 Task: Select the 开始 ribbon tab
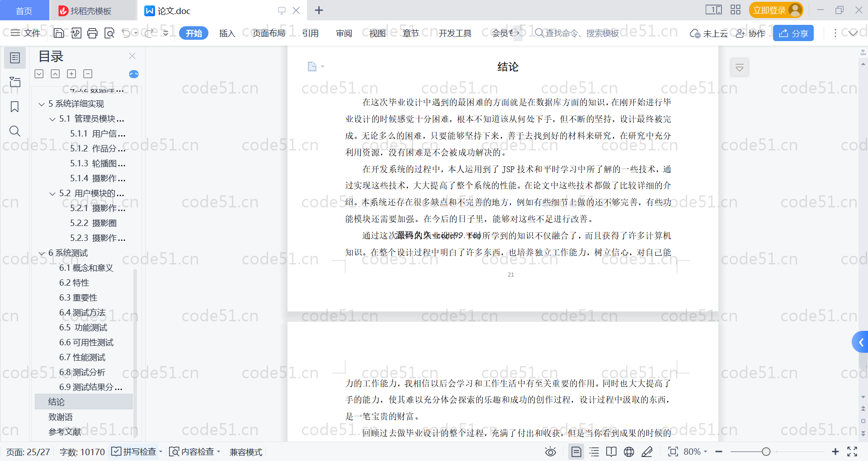pos(193,33)
